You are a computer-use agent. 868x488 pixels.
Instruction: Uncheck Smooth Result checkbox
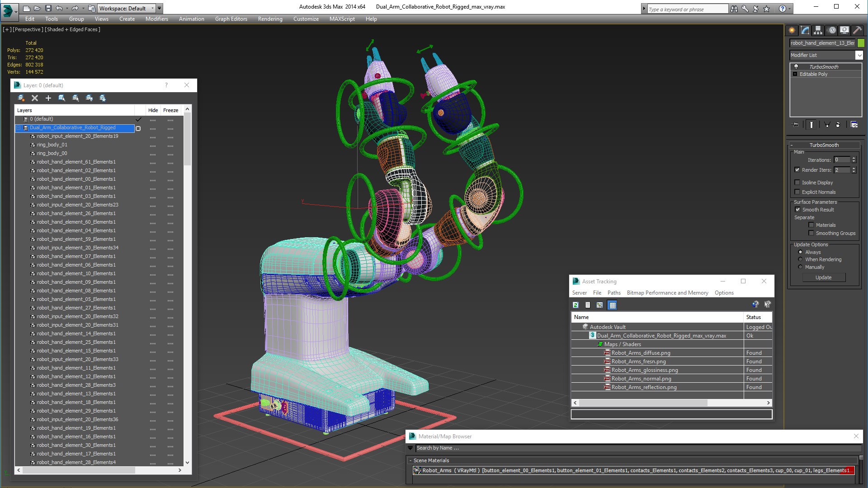click(797, 210)
